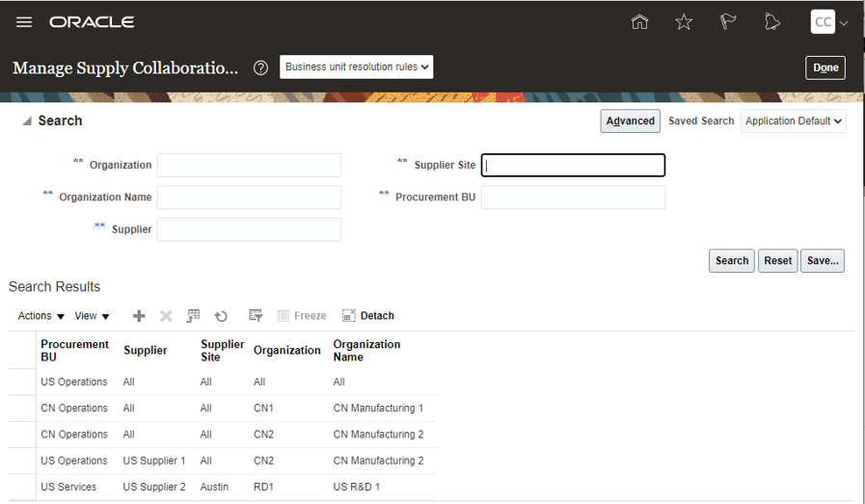
Task: Open Saved Search Application Default dropdown
Action: [x=793, y=120]
